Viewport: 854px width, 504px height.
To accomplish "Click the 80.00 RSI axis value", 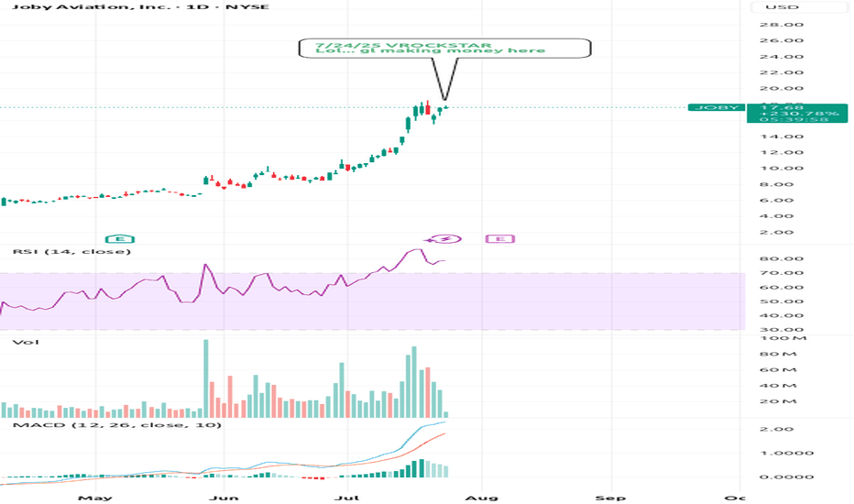I will (x=782, y=258).
